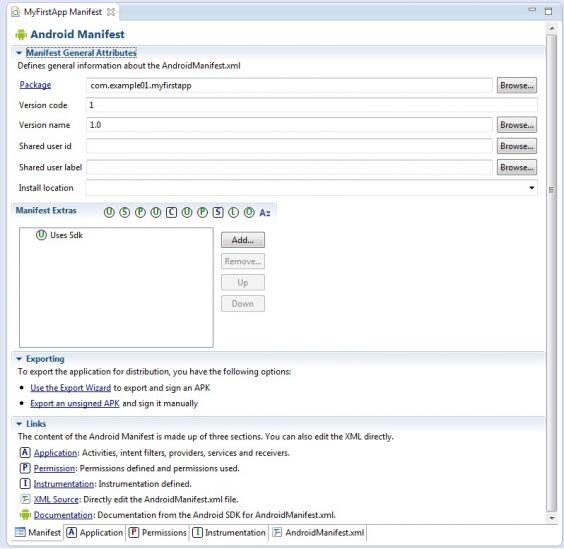Click the A icon next to Application link
Screen dimensions: 564x549
point(25,452)
